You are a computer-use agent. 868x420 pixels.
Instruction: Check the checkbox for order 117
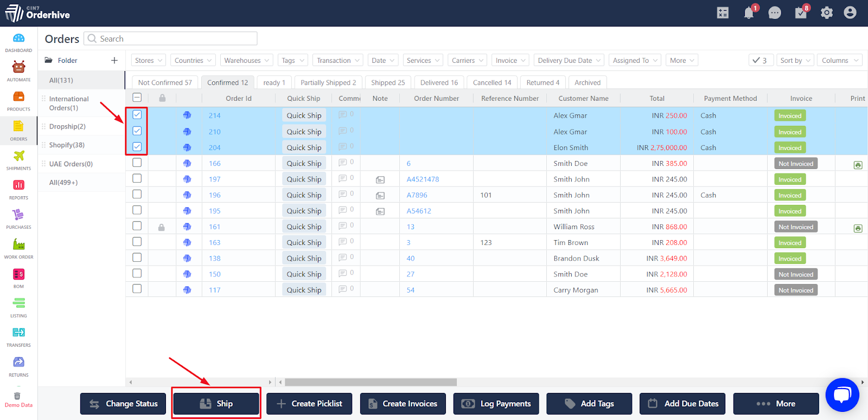point(137,289)
